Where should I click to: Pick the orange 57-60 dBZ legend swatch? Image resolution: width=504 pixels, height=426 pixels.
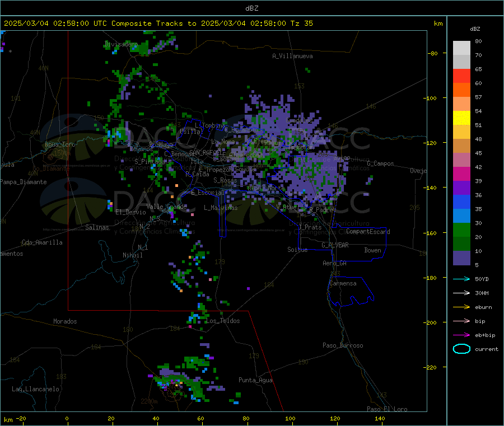(x=461, y=90)
